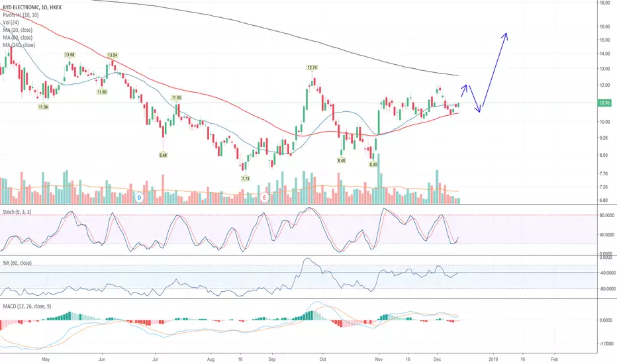The image size is (617, 364).
Task: Click the Jun label on the time axis
Action: coord(102,359)
